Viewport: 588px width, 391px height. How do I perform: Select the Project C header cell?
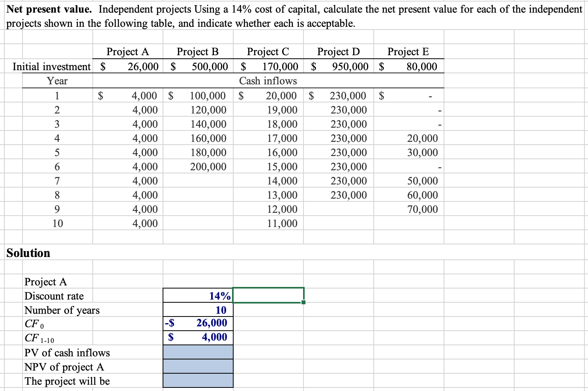(268, 51)
